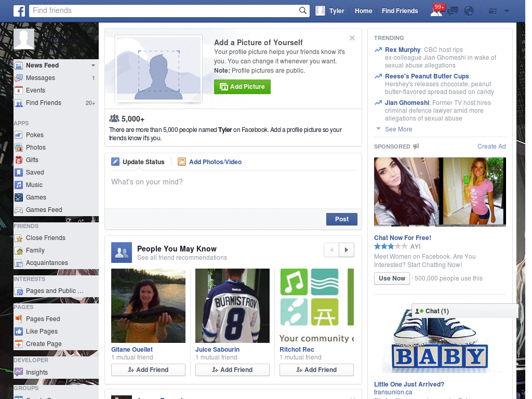Click the blank profile picture in the sidebar
Image resolution: width=532 pixels, height=399 pixels.
pyautogui.click(x=24, y=39)
